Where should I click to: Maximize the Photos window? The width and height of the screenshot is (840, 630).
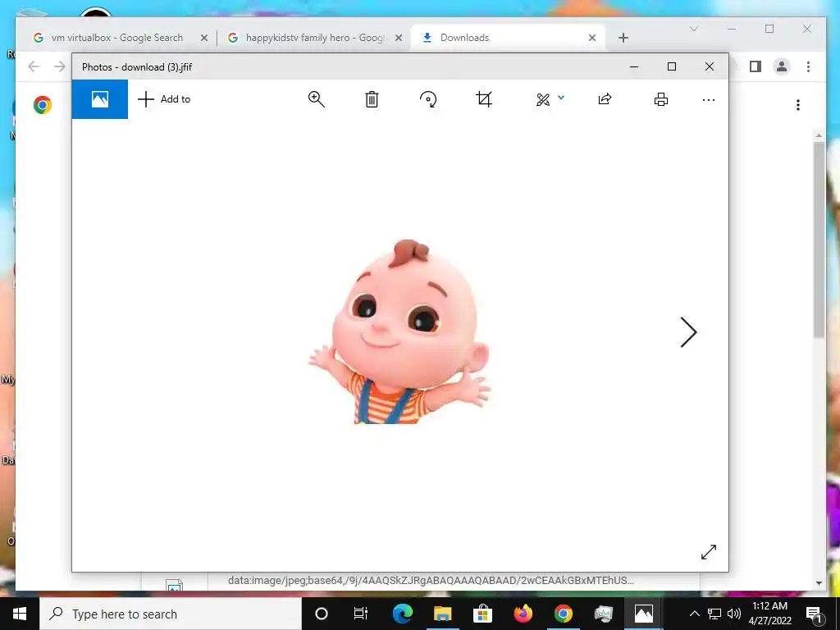pos(671,66)
